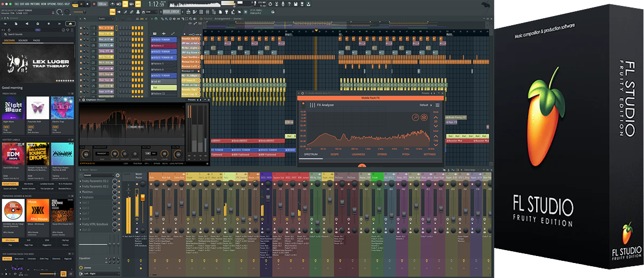Toggle the metronome icon in the transport bar
Screen dimensions: 644x278
click(x=112, y=4)
